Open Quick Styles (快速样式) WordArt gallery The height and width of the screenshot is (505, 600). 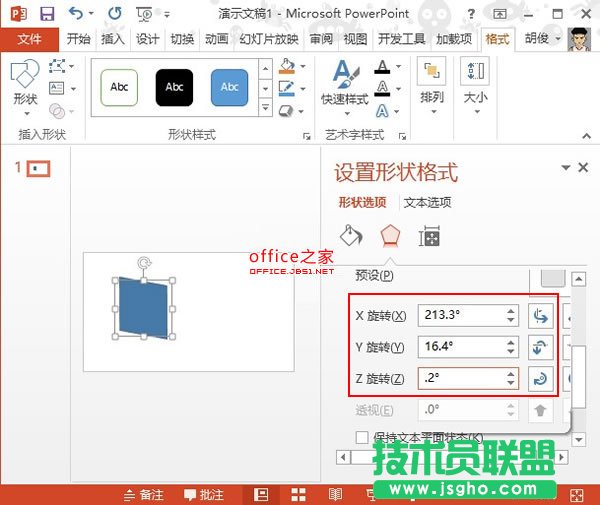click(345, 88)
